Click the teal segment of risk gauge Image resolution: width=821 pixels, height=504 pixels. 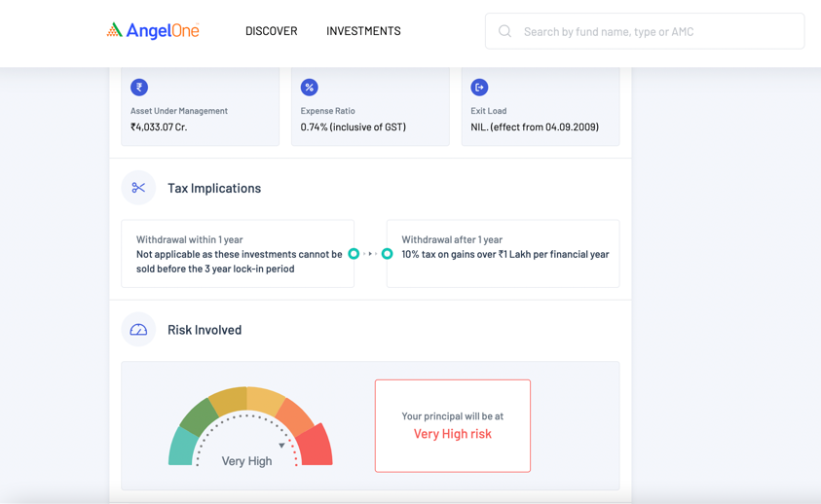pyautogui.click(x=180, y=449)
